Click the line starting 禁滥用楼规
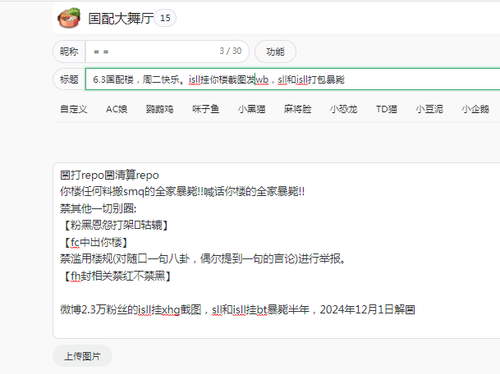 point(203,259)
